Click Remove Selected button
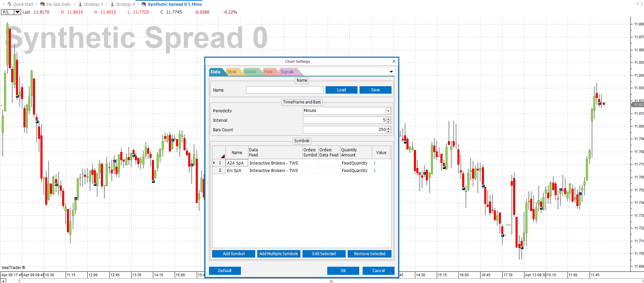This screenshot has height=283, width=644. click(x=370, y=254)
